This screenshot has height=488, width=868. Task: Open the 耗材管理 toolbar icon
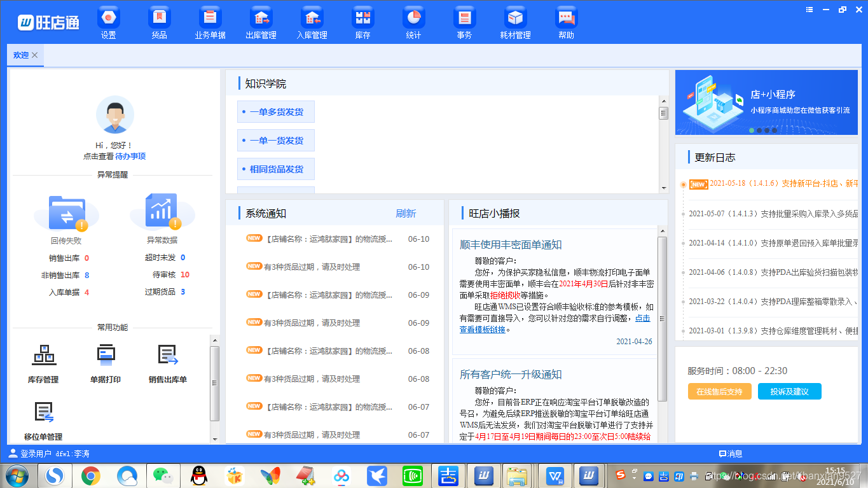point(516,17)
